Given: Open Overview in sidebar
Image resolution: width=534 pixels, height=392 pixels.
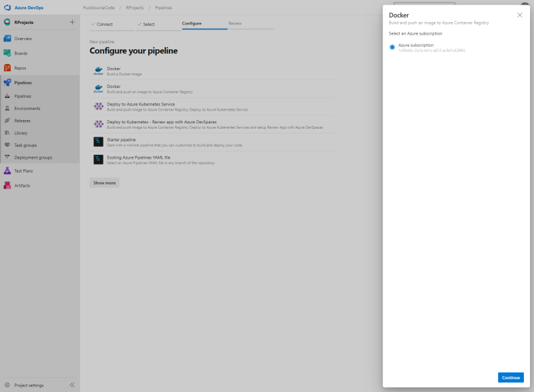Looking at the screenshot, I should click(23, 39).
